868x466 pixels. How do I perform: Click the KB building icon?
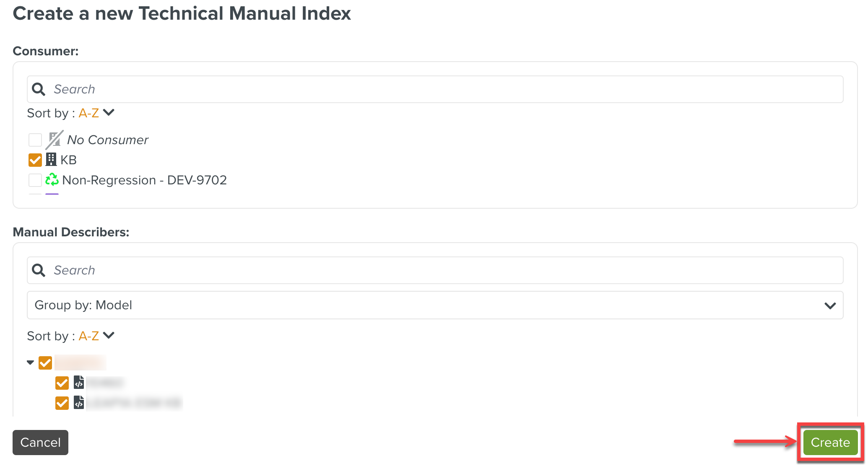click(51, 160)
